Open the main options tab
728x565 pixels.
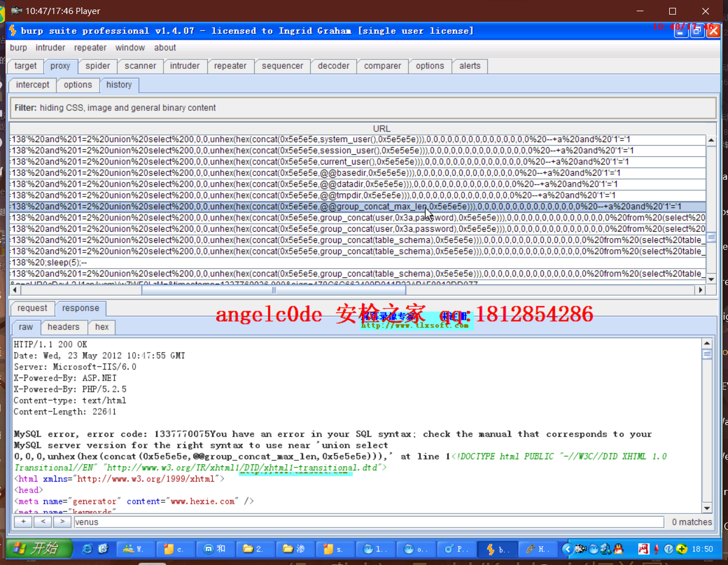coord(430,66)
